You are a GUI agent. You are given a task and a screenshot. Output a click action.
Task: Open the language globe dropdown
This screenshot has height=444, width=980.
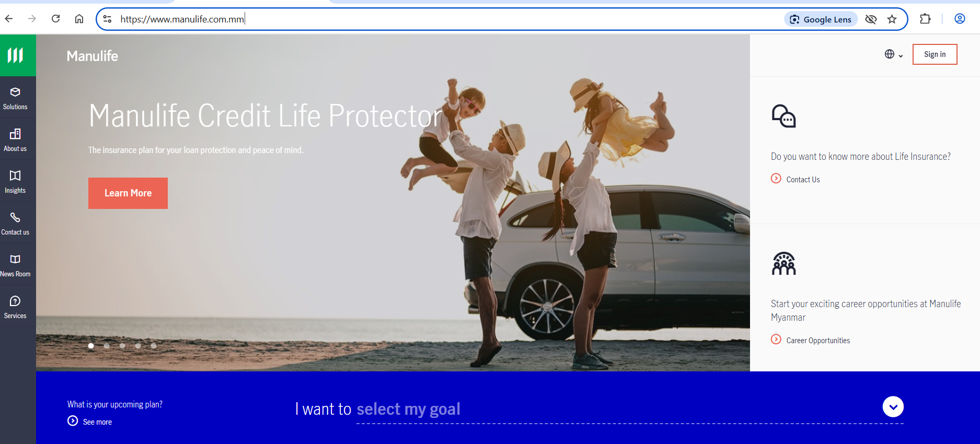coord(893,54)
